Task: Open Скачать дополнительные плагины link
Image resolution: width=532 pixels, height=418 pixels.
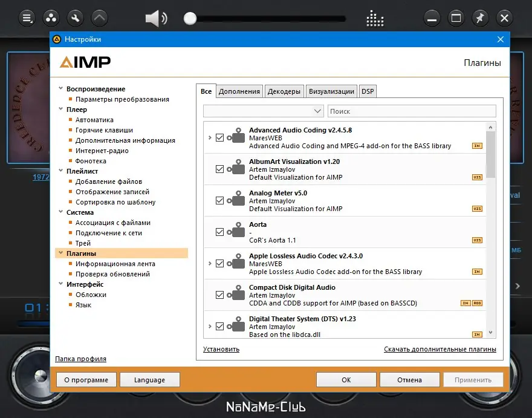Action: (x=440, y=349)
